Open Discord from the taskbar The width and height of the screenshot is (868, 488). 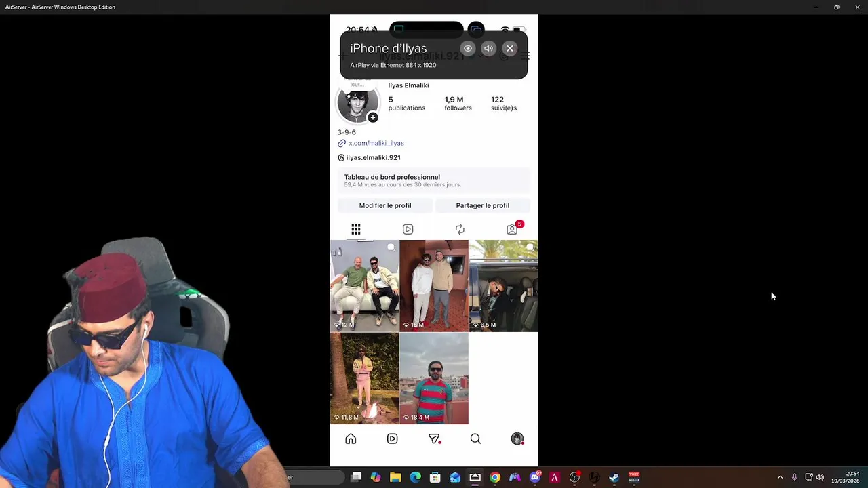535,477
